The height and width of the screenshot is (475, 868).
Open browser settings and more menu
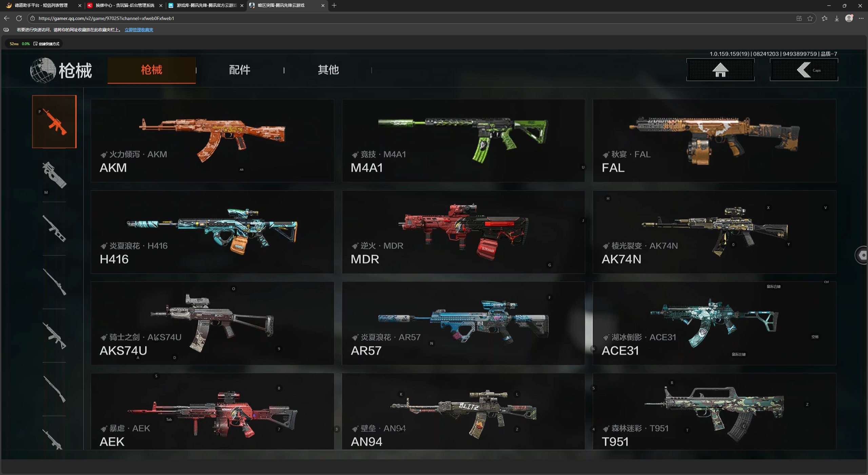(x=861, y=18)
